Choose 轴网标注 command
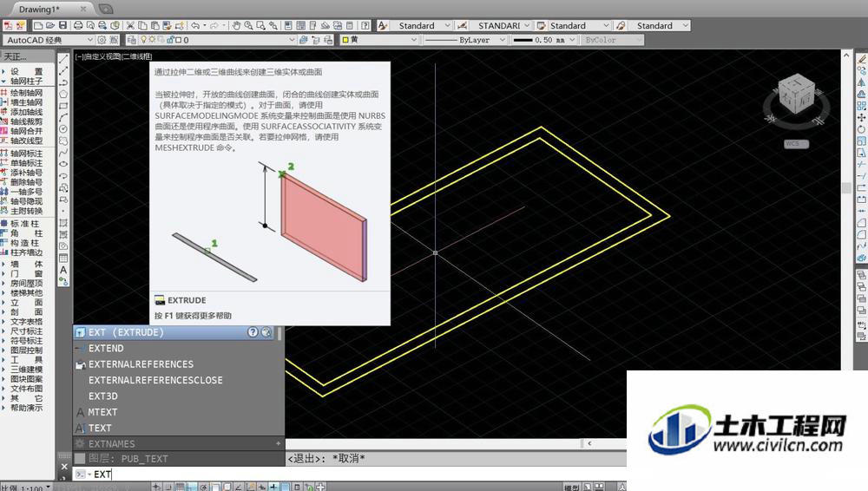Screen dimensions: 868x491 pos(26,153)
